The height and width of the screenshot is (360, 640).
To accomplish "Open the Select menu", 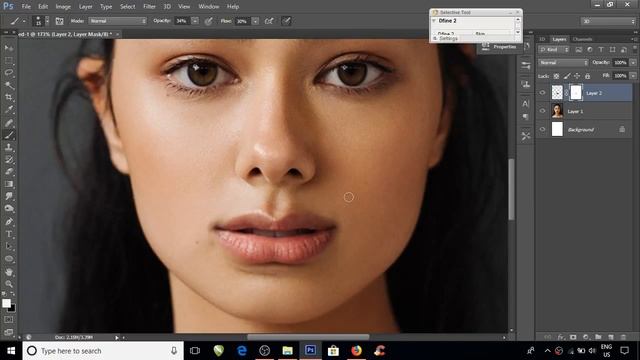I will [127, 7].
